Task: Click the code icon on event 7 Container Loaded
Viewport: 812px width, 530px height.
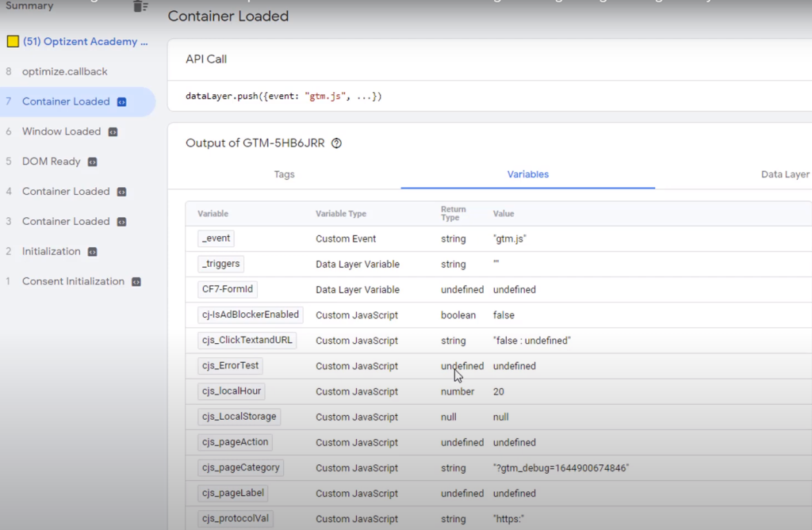Action: (x=121, y=101)
